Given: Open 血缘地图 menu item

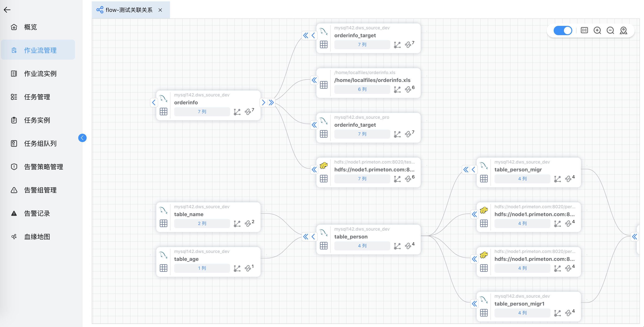Looking at the screenshot, I should tap(37, 236).
